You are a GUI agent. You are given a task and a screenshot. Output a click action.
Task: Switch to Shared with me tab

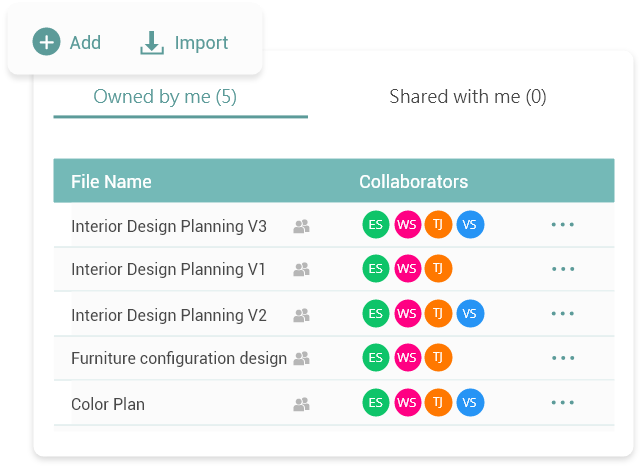[467, 97]
